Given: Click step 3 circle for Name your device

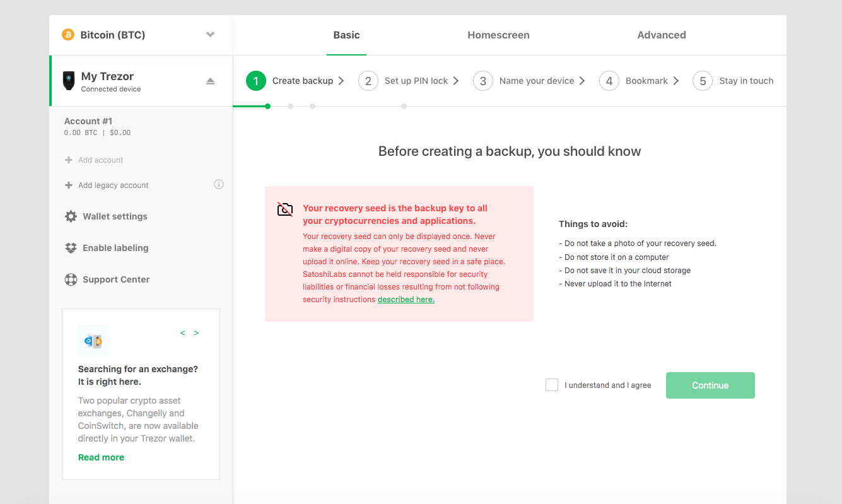Looking at the screenshot, I should (x=483, y=81).
